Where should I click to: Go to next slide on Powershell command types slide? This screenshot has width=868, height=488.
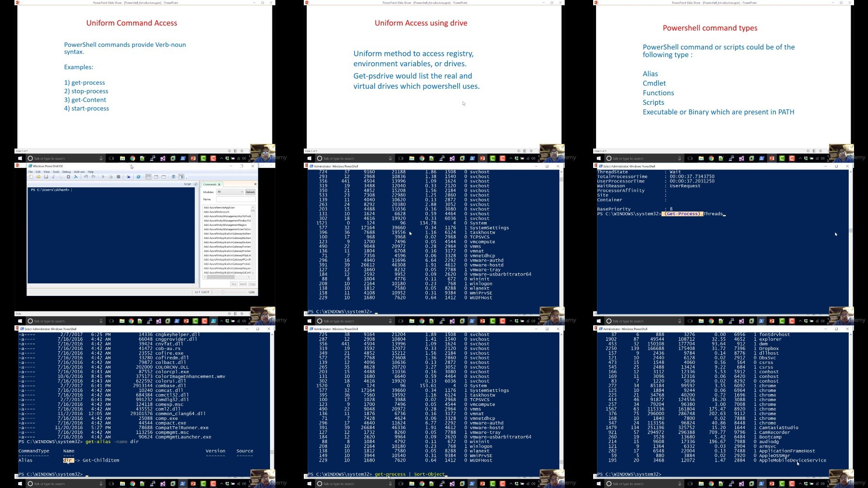pos(821,151)
